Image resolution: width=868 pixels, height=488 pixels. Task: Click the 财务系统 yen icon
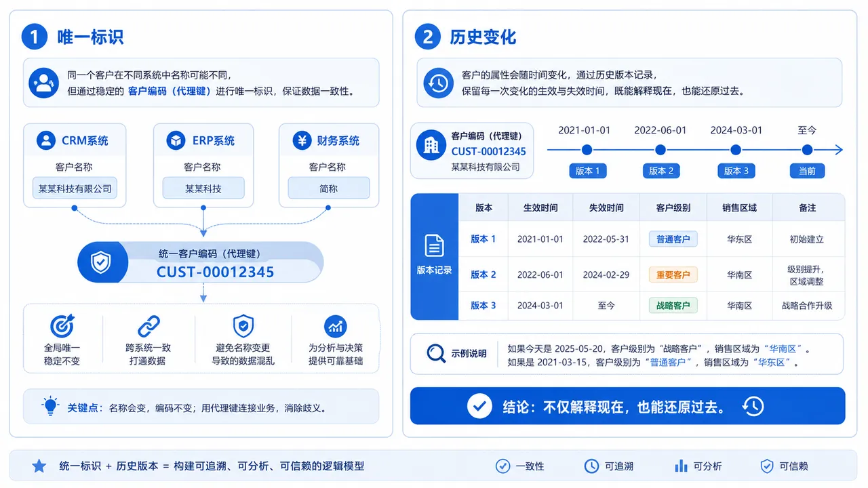click(x=302, y=140)
